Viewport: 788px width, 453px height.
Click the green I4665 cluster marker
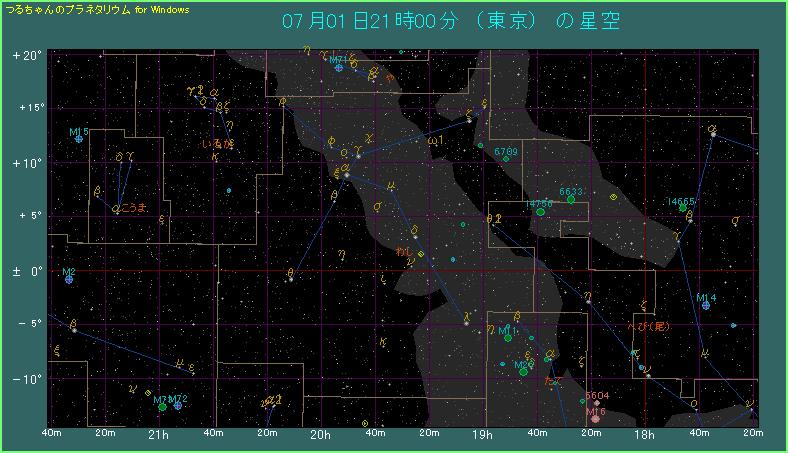point(683,208)
